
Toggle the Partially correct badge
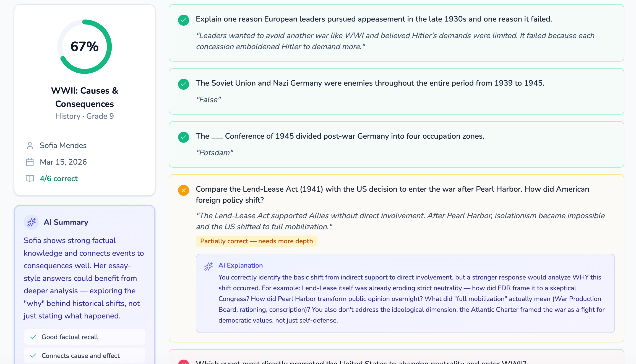(x=257, y=241)
